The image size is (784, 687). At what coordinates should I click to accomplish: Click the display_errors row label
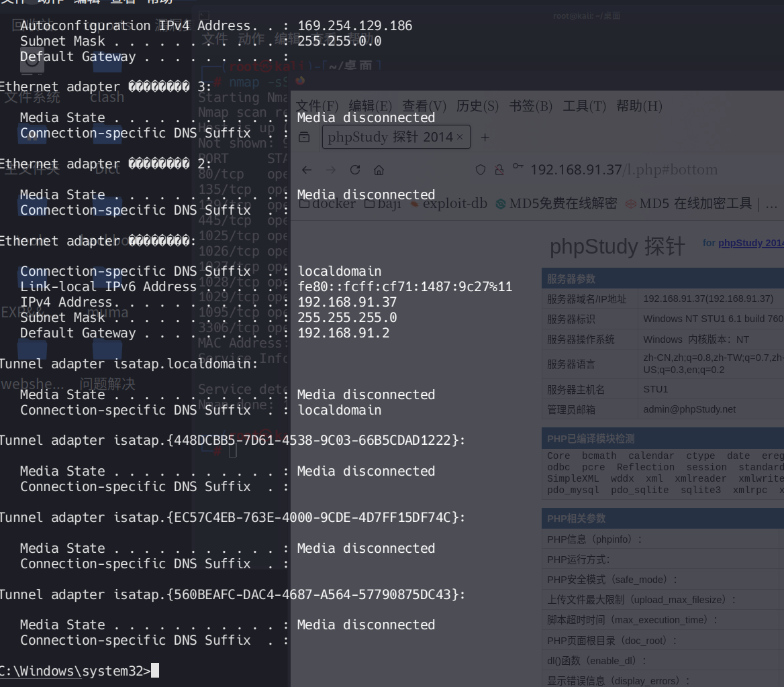(618, 680)
